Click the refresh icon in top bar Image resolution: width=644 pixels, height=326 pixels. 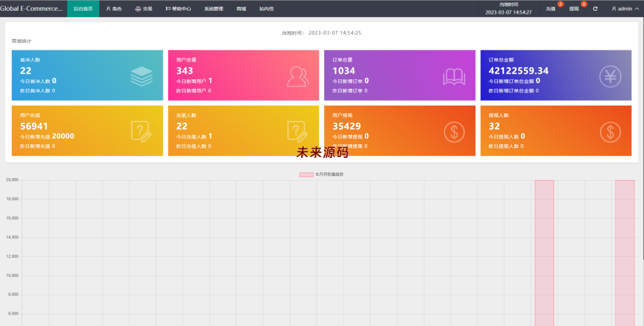[595, 9]
